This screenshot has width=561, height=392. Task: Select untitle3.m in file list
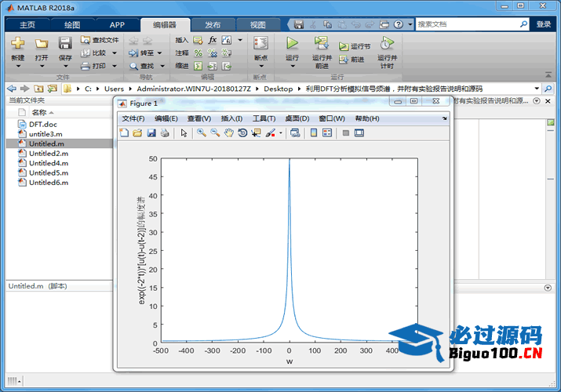[46, 134]
